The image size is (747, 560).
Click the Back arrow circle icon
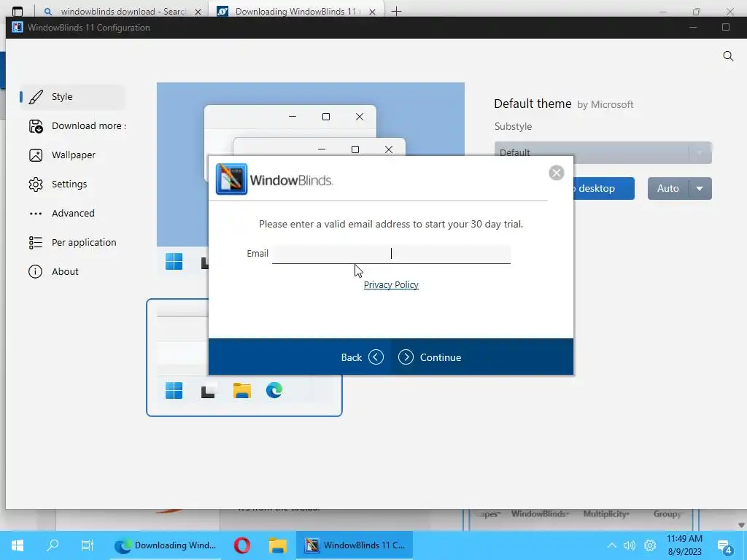(376, 357)
